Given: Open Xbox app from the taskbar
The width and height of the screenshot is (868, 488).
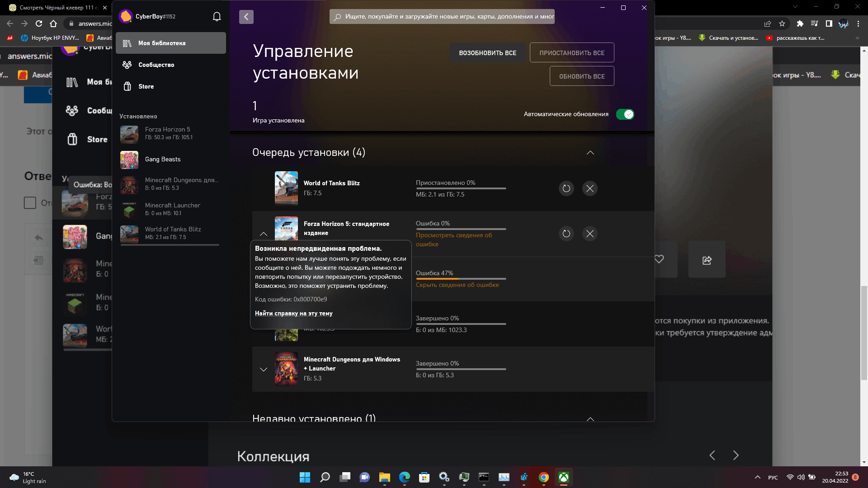Looking at the screenshot, I should click(x=563, y=477).
